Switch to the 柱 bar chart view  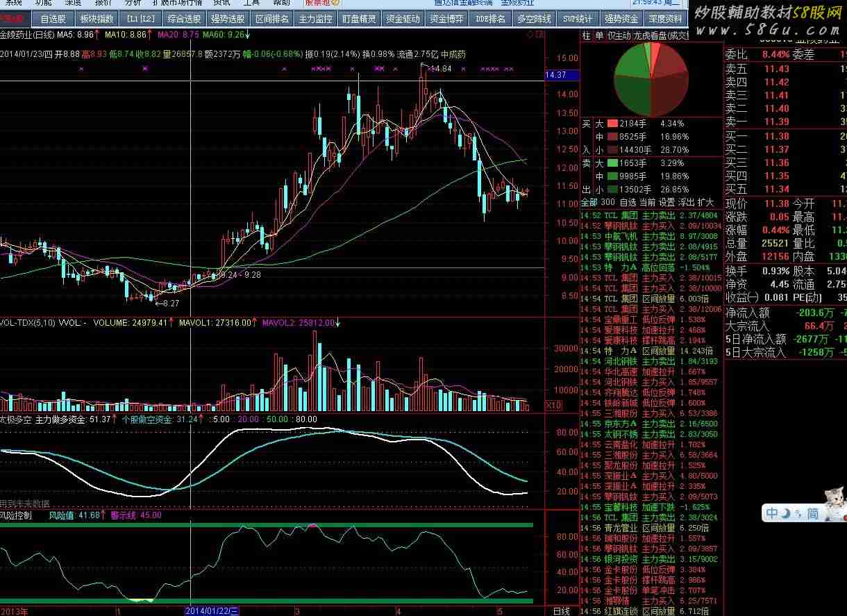(x=587, y=35)
